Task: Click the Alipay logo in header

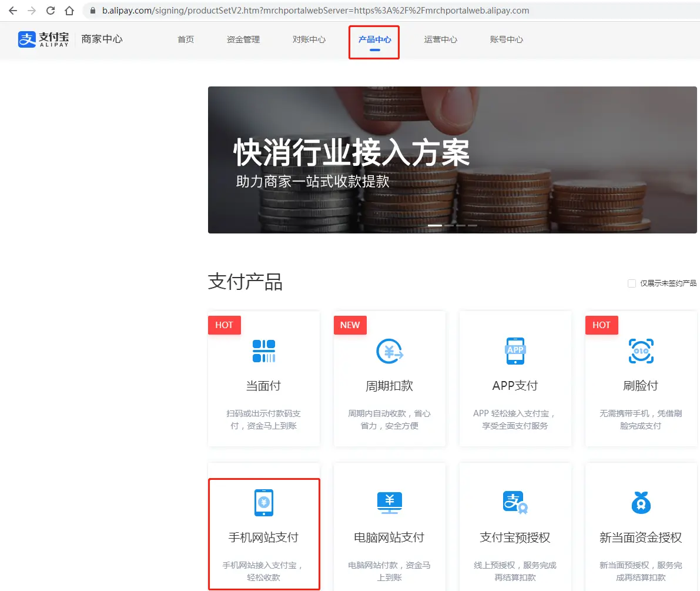Action: tap(43, 39)
